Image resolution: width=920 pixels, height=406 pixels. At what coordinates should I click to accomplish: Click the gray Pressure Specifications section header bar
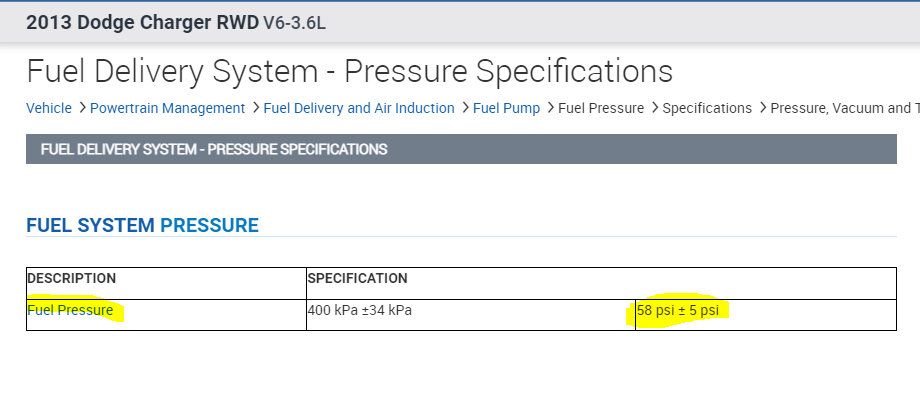click(x=461, y=149)
